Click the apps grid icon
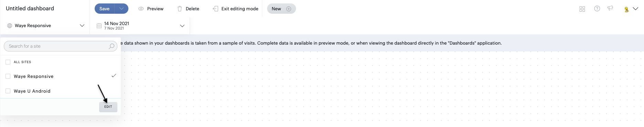644x127 pixels. coord(582,9)
